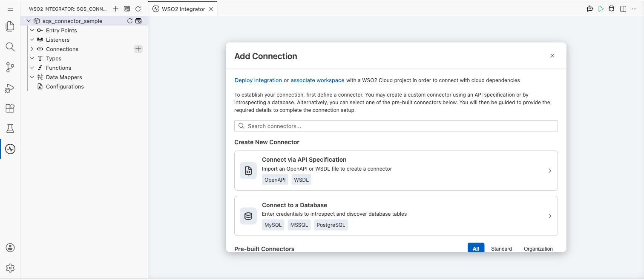Image resolution: width=644 pixels, height=280 pixels.
Task: Click refresh icon on sqs_connector_sample row
Action: tap(130, 21)
